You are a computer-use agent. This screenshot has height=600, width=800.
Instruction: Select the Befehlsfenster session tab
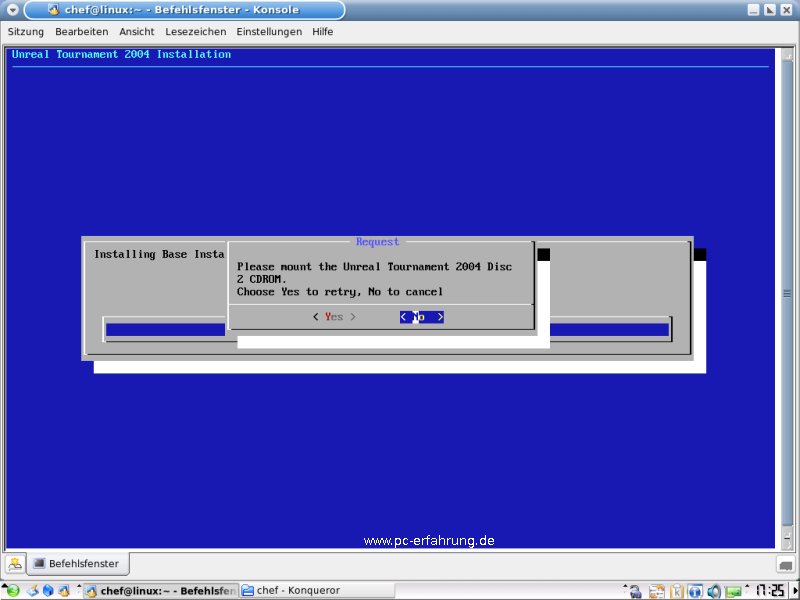pos(76,564)
